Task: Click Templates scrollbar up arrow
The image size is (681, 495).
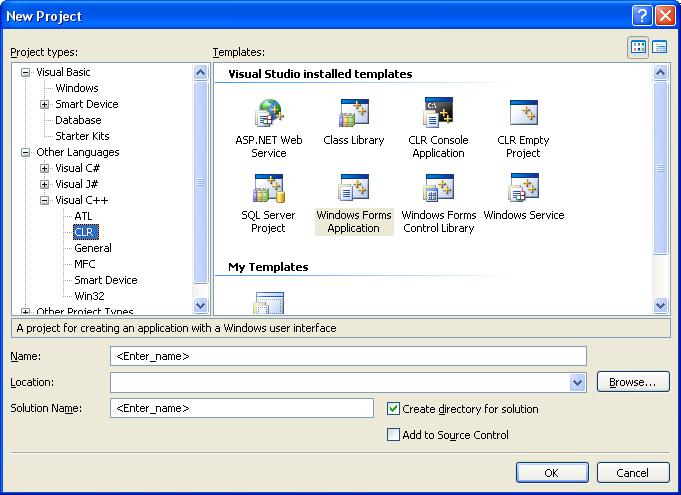Action: pos(660,72)
